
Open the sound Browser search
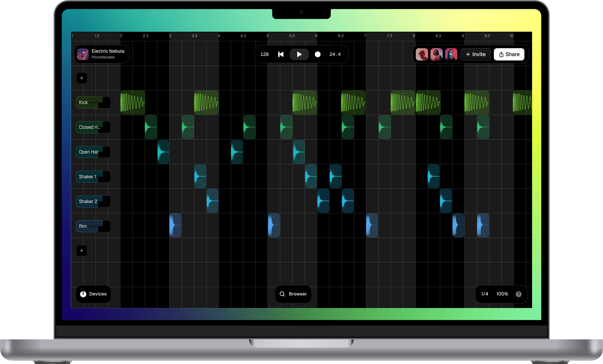tap(293, 294)
